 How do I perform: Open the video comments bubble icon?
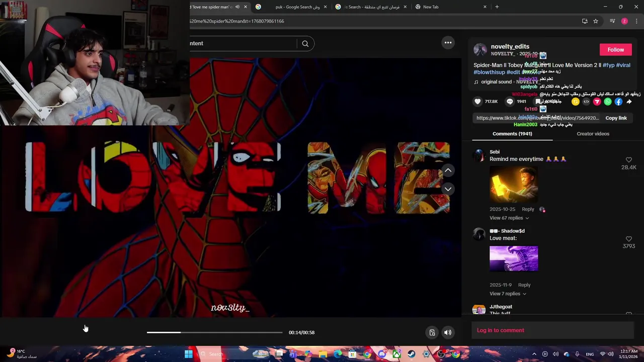510,102
